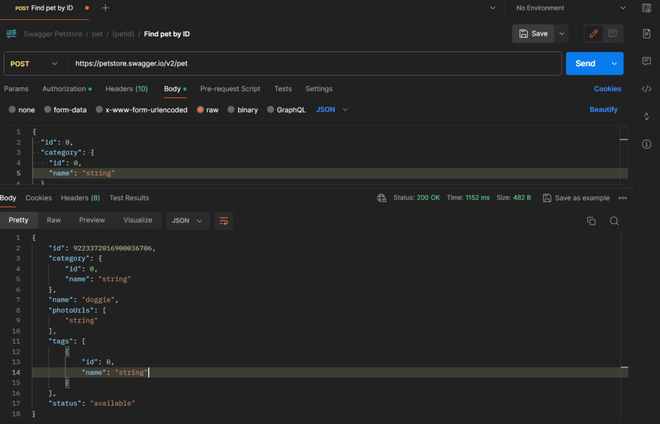Viewport: 660px width, 424px height.
Task: Open the code snippet icon in right sidebar
Action: pos(647,89)
